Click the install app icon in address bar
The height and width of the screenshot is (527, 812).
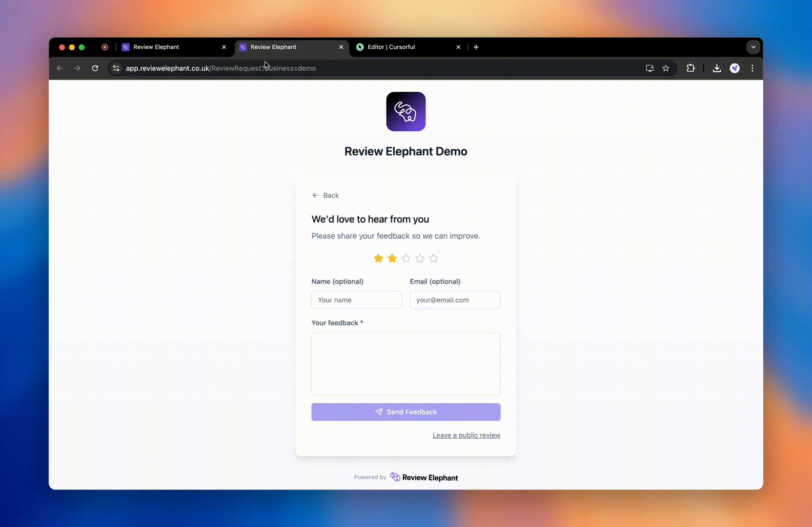pos(650,68)
